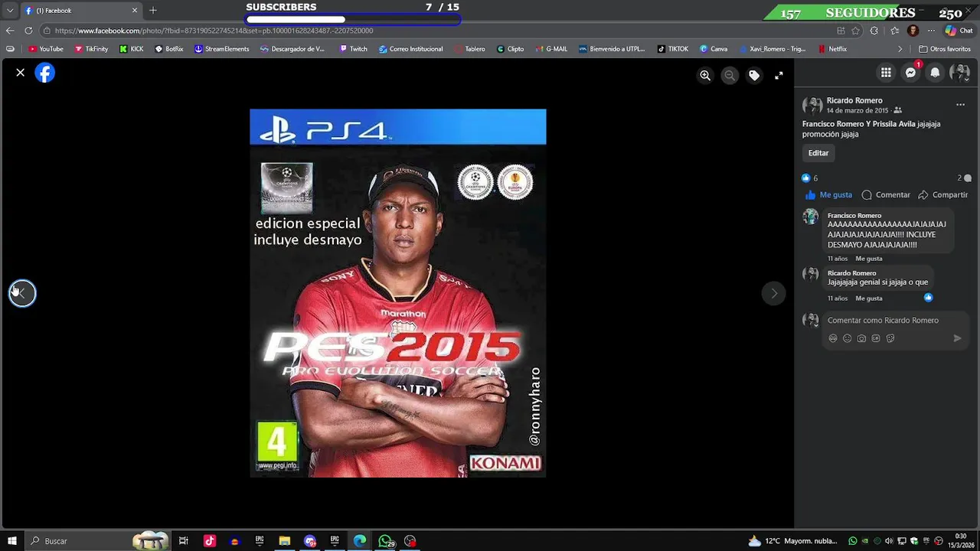Click the like reaction on Ricardo's comment

click(x=928, y=298)
